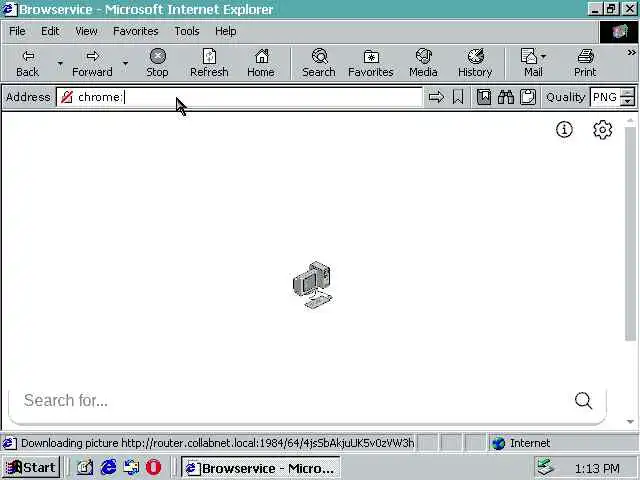Launch Opera from quick launch

[153, 467]
